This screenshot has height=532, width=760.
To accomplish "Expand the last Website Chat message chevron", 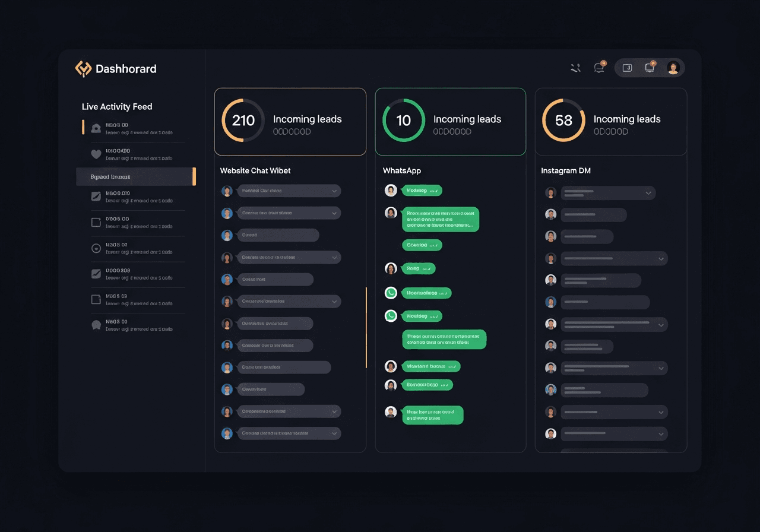I will point(334,433).
